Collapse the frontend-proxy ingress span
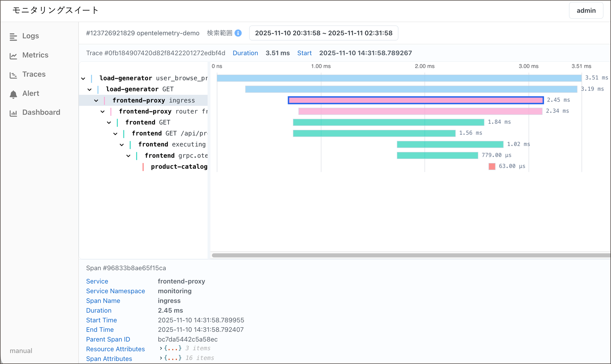The image size is (611, 364). coord(96,101)
